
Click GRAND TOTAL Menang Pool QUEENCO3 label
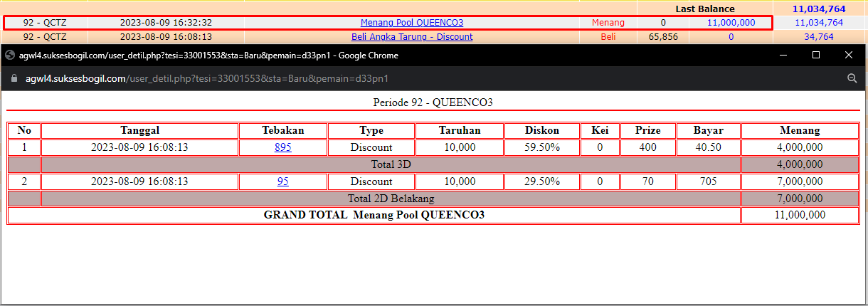(x=374, y=215)
